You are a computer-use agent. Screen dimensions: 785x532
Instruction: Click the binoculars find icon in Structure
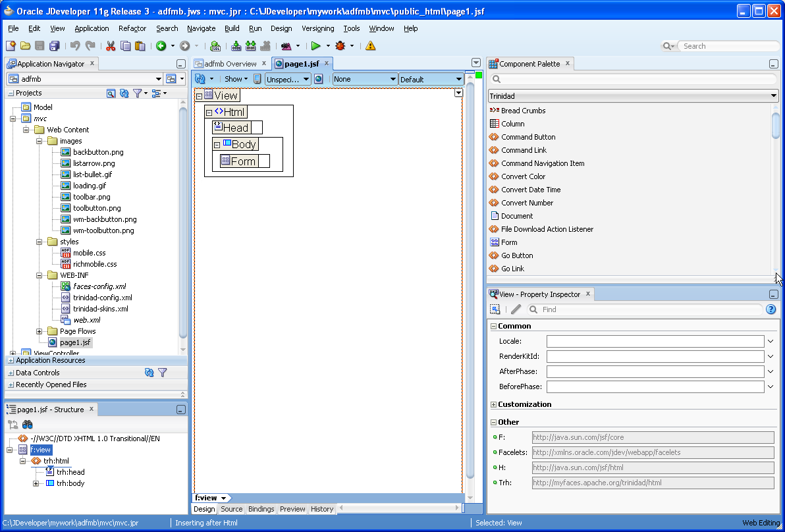pos(28,425)
